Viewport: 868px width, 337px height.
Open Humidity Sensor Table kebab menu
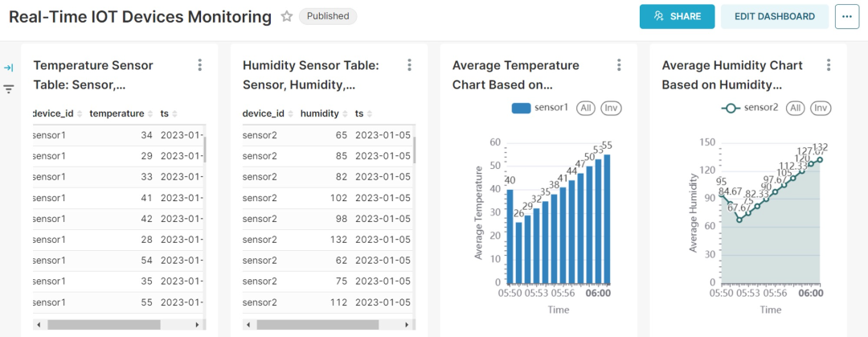tap(409, 65)
